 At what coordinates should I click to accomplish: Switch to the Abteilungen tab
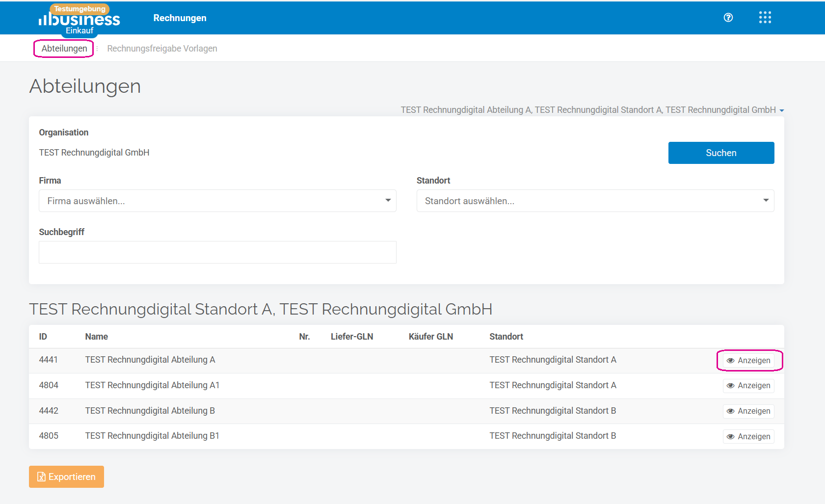point(64,49)
